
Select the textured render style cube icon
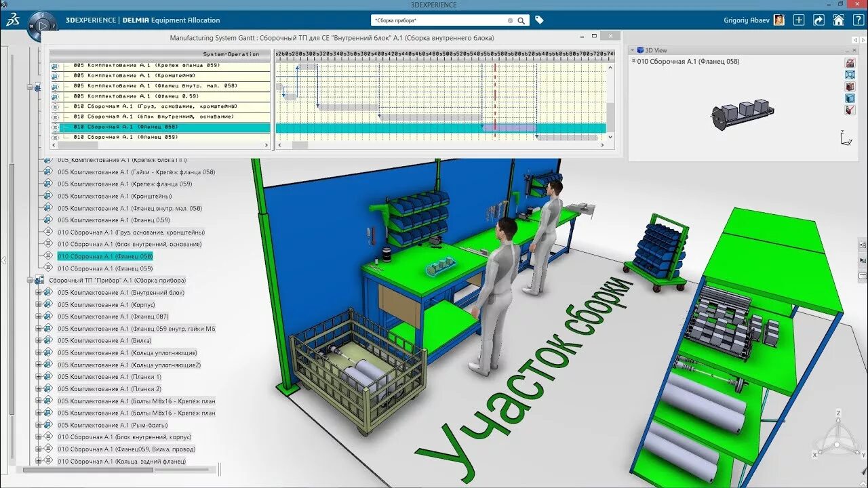[850, 86]
